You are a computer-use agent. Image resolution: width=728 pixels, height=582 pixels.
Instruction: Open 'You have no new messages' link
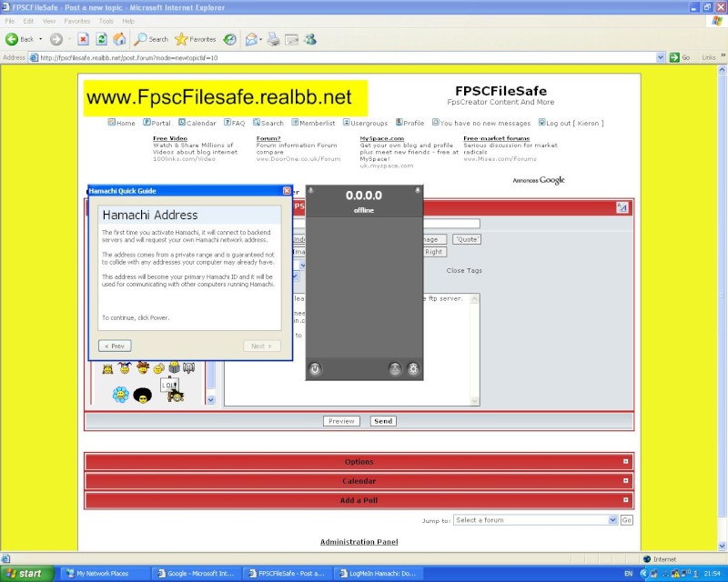point(481,123)
